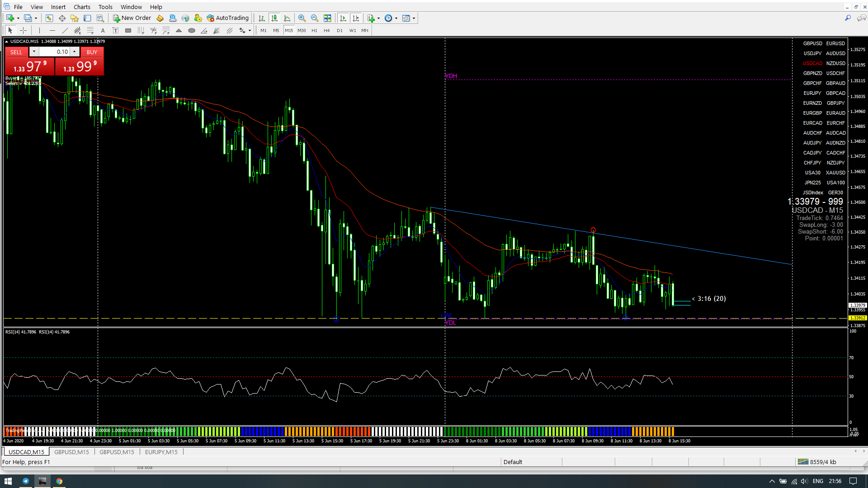Click the red BUY button
The height and width of the screenshot is (488, 868).
coord(92,52)
